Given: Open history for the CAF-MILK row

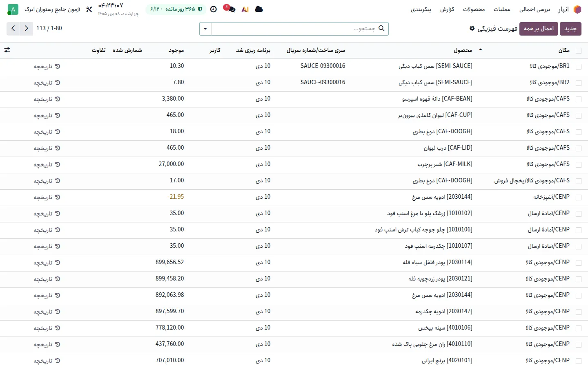Looking at the screenshot, I should tap(47, 165).
